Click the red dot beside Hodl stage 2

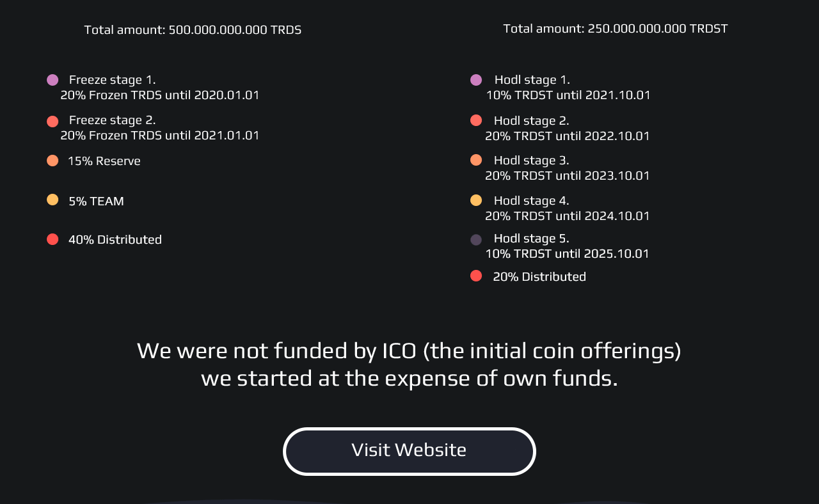tap(476, 120)
